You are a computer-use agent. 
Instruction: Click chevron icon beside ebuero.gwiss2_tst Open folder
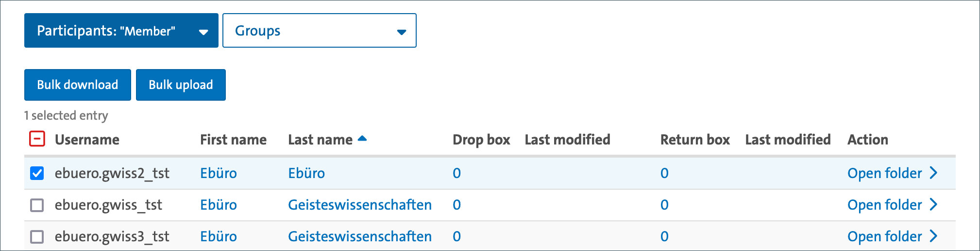point(933,173)
